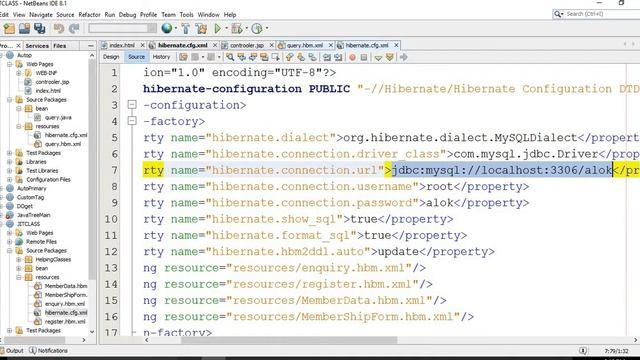Switch to Source view
The height and width of the screenshot is (360, 640).
[x=136, y=57]
